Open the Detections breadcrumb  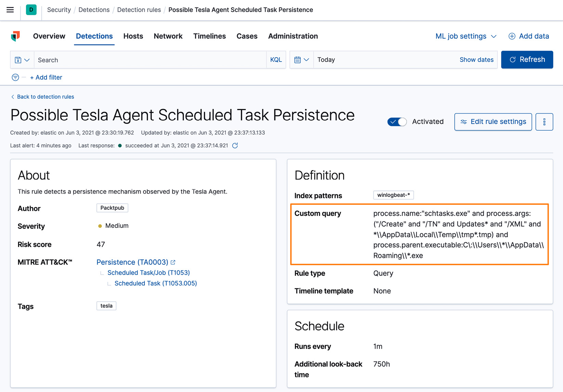94,10
